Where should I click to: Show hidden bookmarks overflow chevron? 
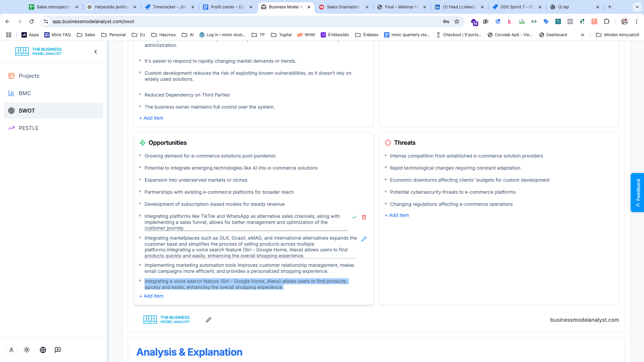583,35
